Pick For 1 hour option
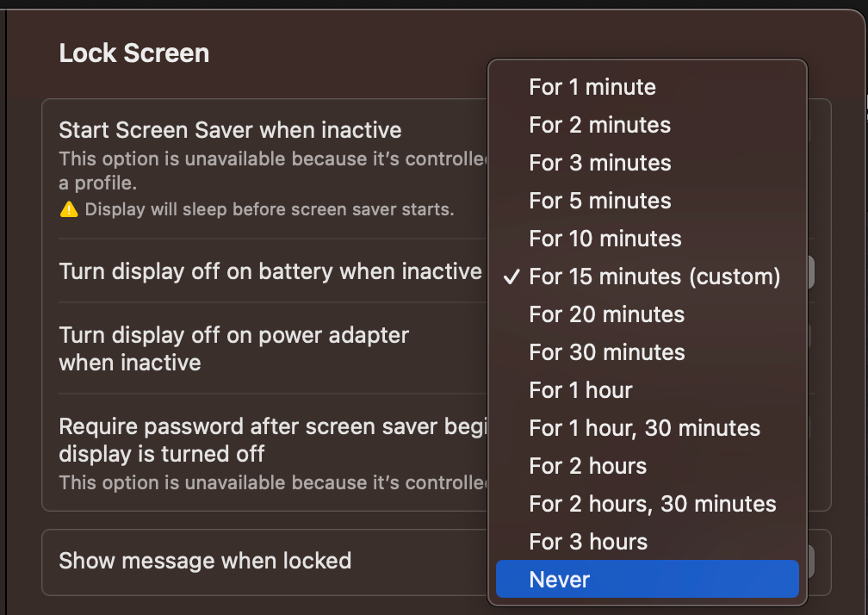This screenshot has width=868, height=615. (x=648, y=390)
